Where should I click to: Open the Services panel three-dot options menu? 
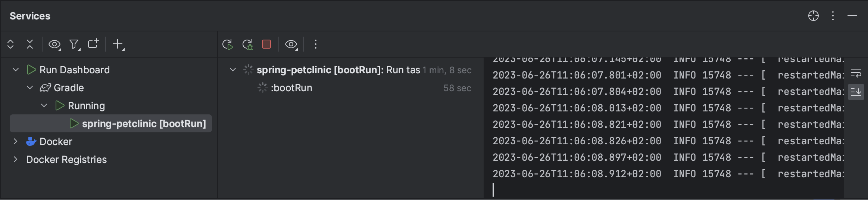(833, 16)
